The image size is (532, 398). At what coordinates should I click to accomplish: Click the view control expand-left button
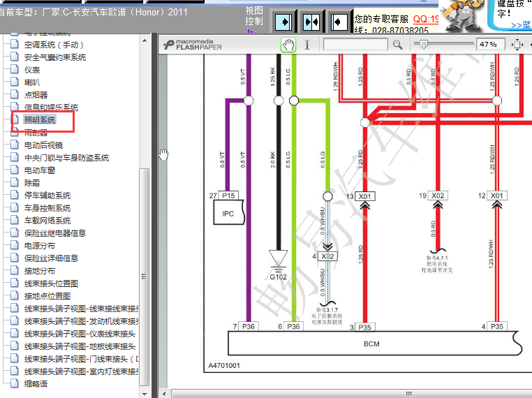pyautogui.click(x=339, y=22)
